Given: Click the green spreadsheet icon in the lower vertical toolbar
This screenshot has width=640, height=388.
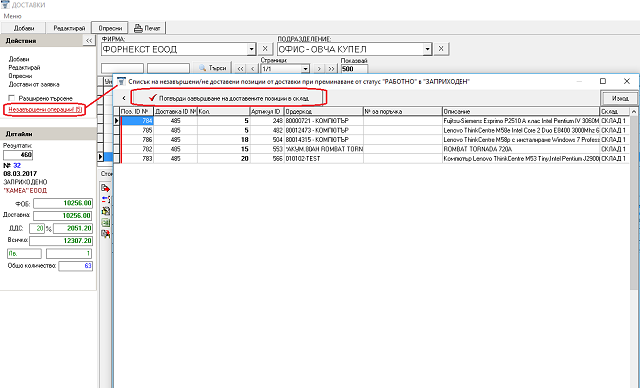Looking at the screenshot, I should [106, 222].
